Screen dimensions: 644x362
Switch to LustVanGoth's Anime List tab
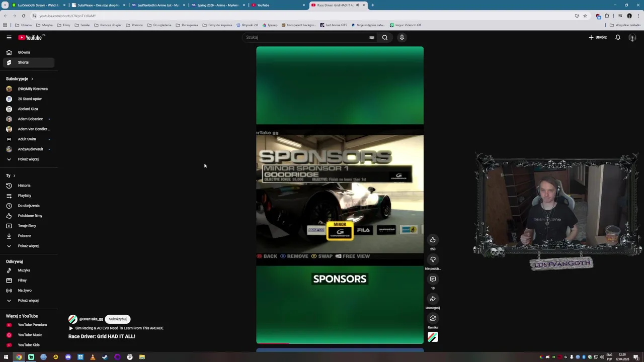157,5
